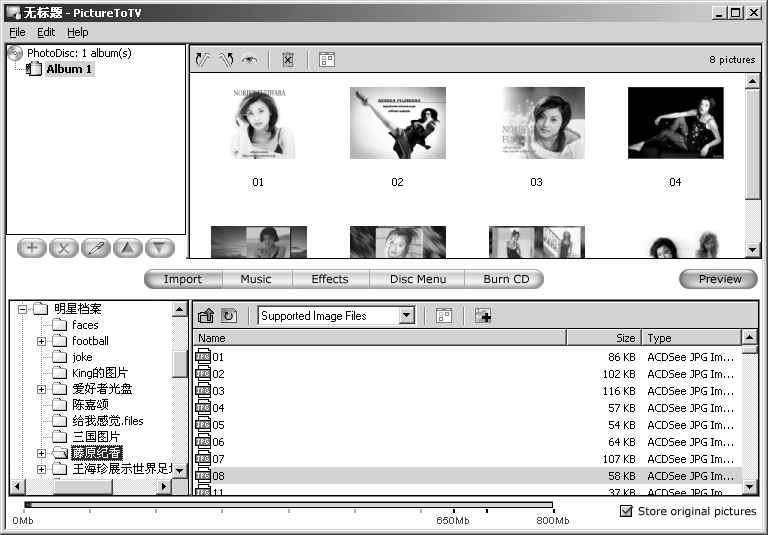This screenshot has width=768, height=535.
Task: Add new album with plus button
Action: pos(32,248)
